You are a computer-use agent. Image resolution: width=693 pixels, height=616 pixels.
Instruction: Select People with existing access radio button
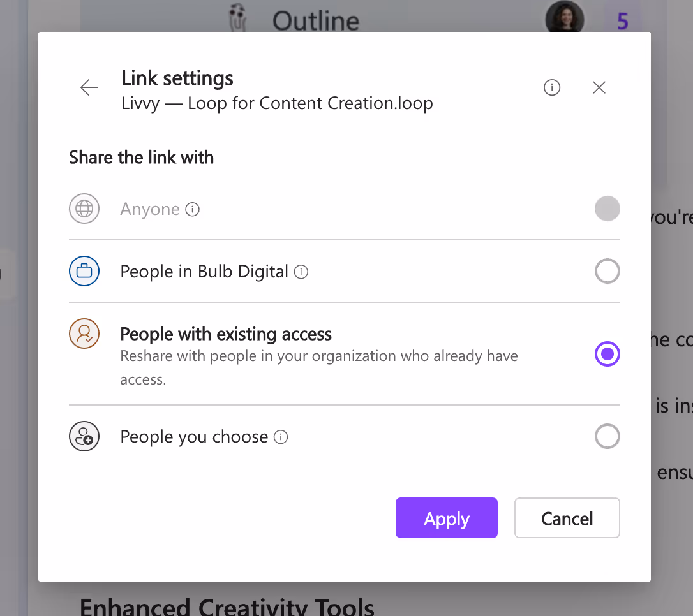[607, 354]
